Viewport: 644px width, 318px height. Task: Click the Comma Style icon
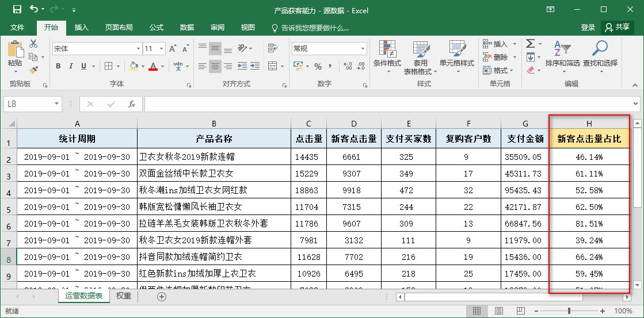click(330, 66)
